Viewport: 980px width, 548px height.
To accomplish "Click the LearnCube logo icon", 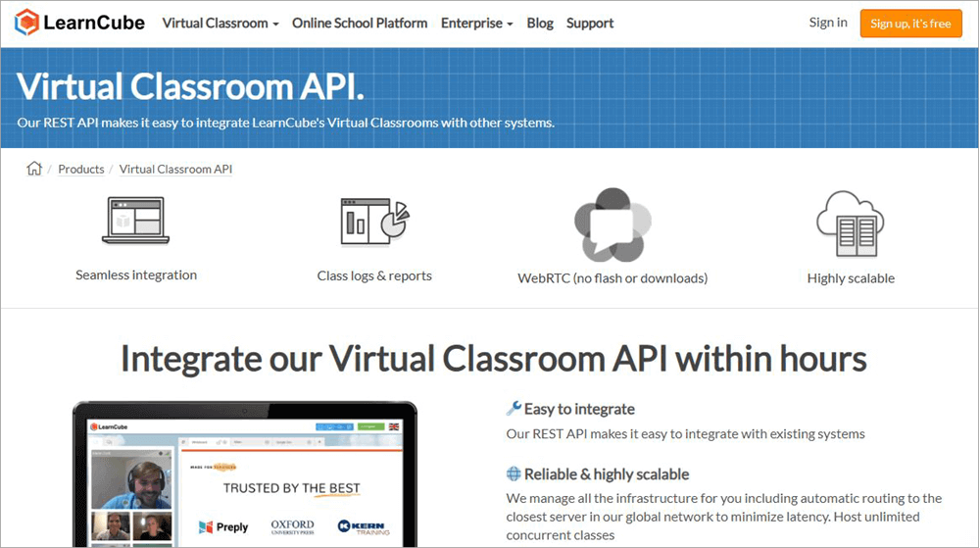I will (x=27, y=23).
